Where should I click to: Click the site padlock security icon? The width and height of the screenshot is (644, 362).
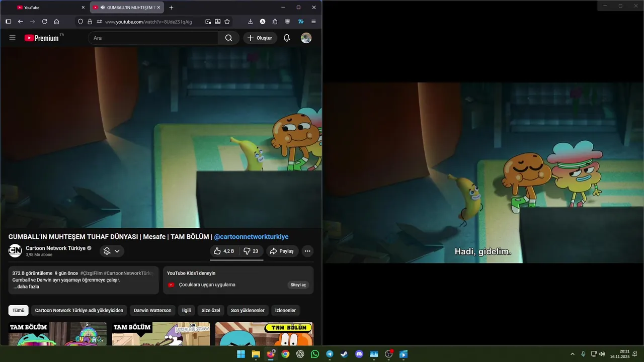point(90,22)
